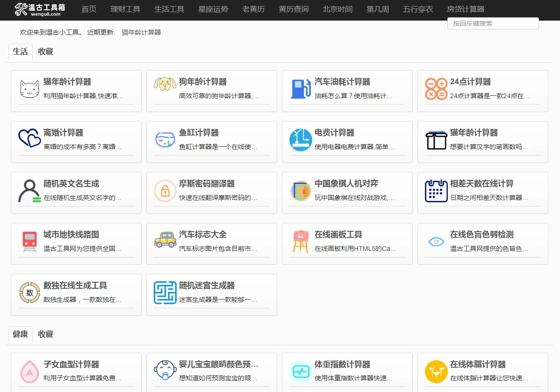Switch to 收藏 tab beside 生活
Image resolution: width=560 pixels, height=392 pixels.
point(46,52)
